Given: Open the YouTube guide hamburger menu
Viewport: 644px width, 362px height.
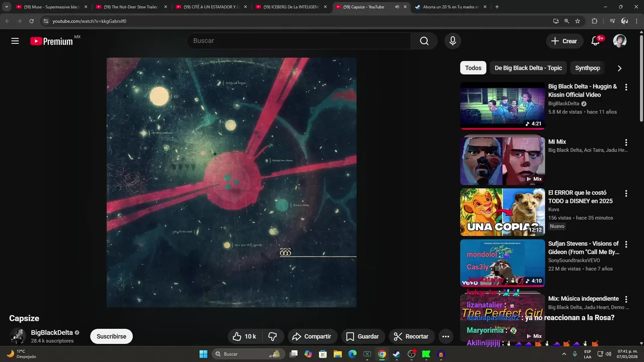Looking at the screenshot, I should point(15,41).
